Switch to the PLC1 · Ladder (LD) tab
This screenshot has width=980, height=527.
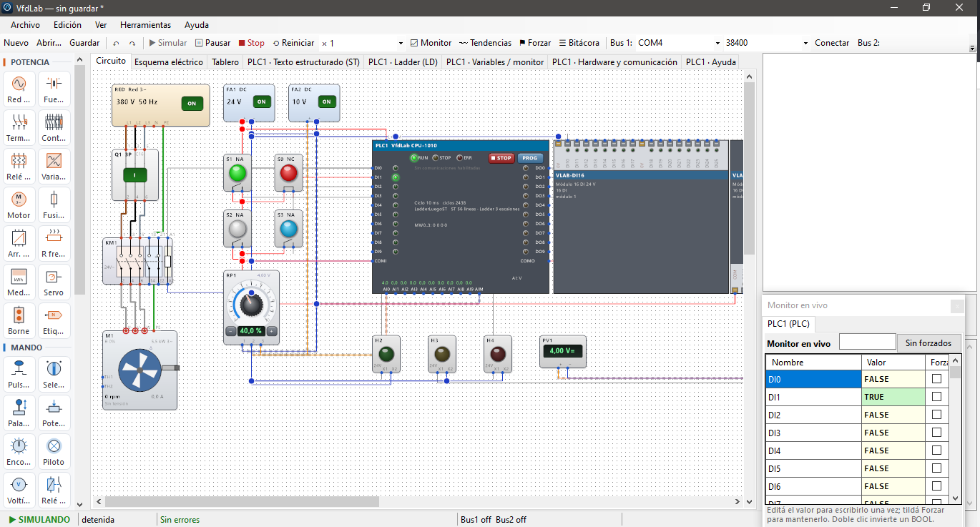[403, 62]
